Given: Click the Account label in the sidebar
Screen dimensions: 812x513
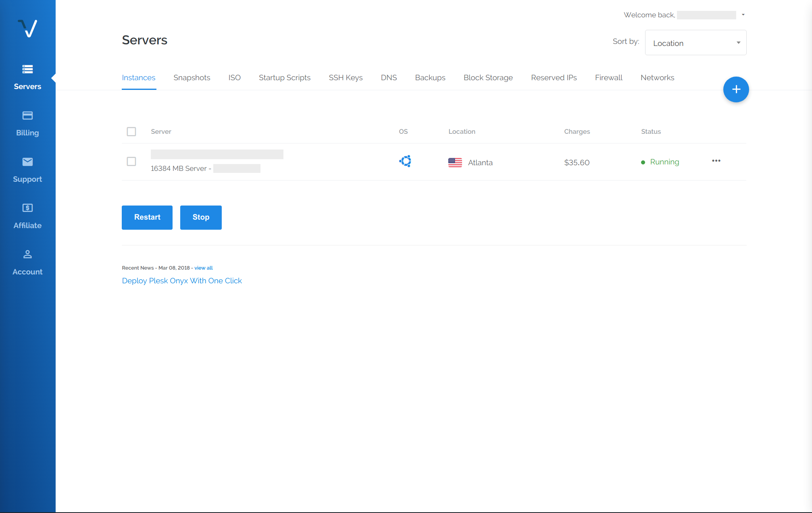Looking at the screenshot, I should 27,272.
